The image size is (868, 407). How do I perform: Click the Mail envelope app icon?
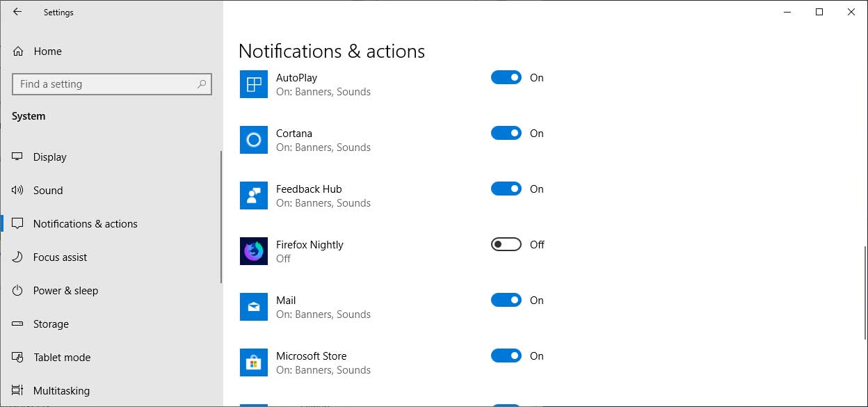click(254, 307)
